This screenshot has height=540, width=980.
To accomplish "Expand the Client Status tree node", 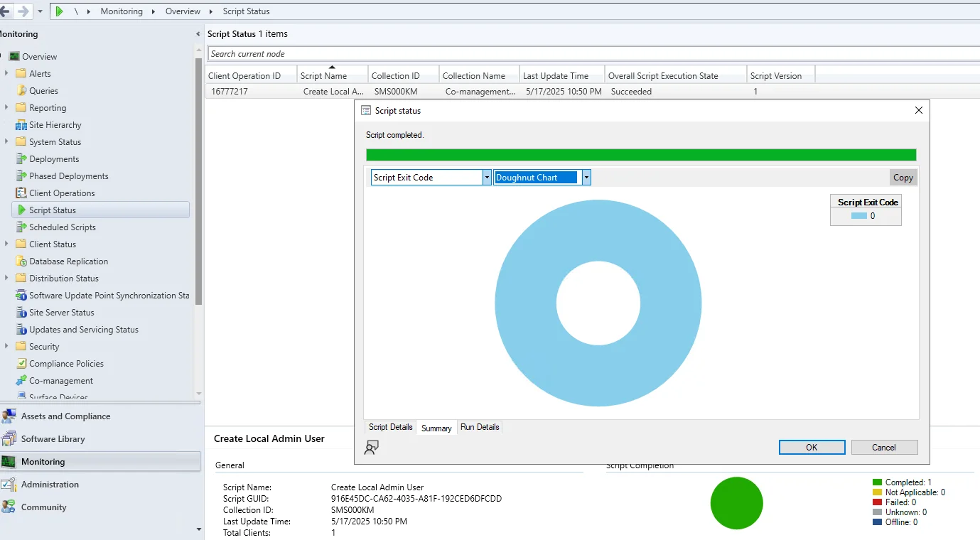I will 6,244.
